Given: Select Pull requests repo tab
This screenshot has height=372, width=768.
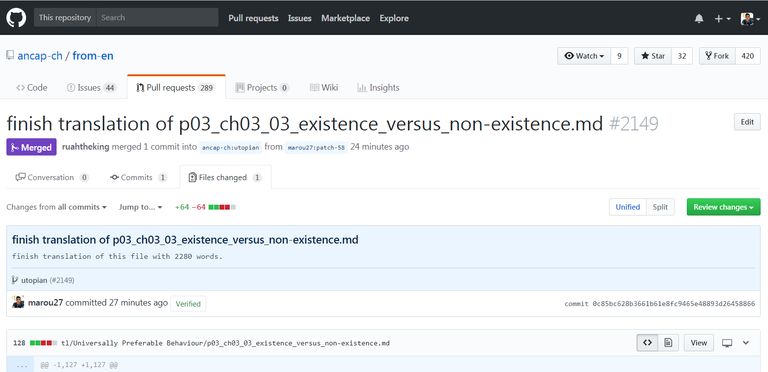Looking at the screenshot, I should [176, 88].
